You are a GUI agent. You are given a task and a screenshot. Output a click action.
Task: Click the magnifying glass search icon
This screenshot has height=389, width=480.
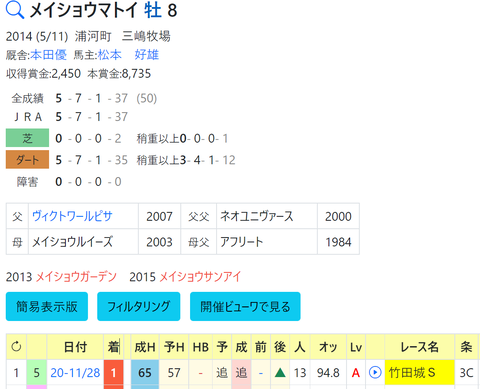(15, 10)
